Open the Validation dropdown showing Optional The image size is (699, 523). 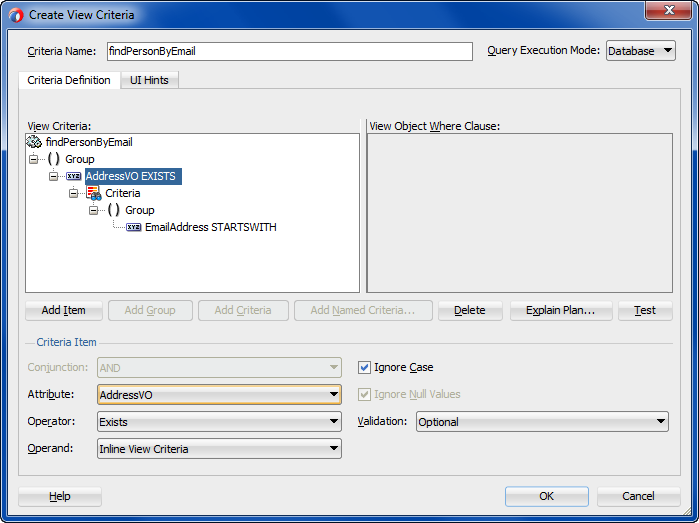[x=543, y=422]
